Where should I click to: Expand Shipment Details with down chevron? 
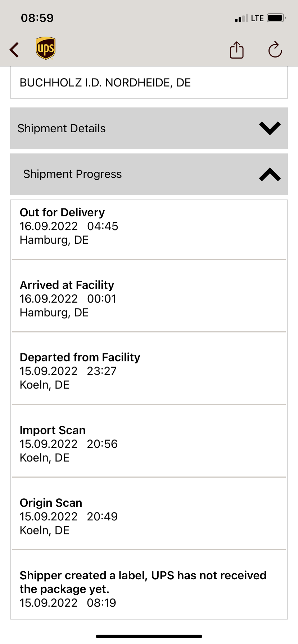[x=270, y=128]
